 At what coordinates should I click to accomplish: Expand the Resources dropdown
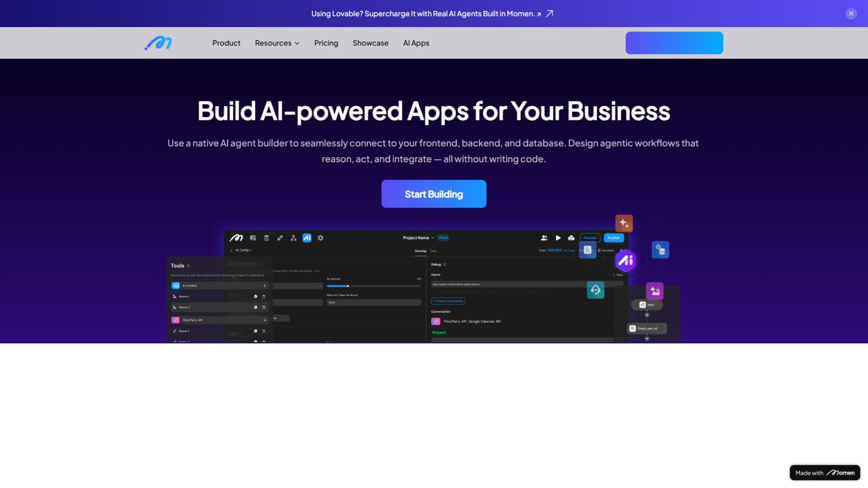(x=277, y=43)
